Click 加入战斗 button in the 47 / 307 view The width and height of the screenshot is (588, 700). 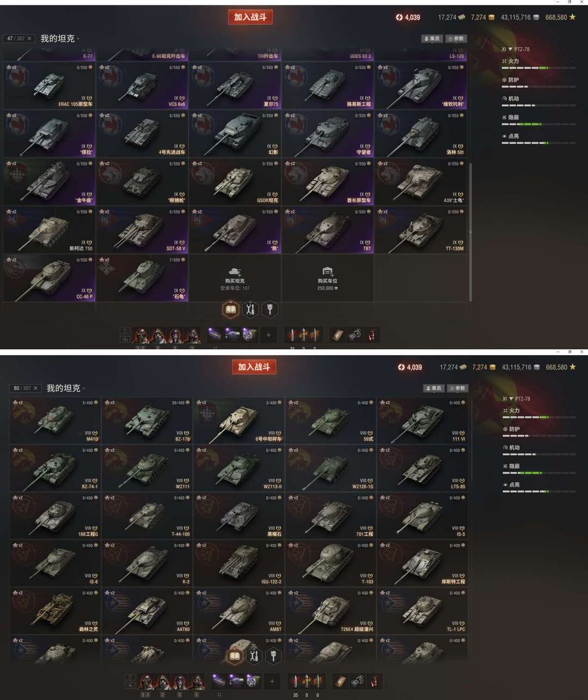(x=250, y=17)
